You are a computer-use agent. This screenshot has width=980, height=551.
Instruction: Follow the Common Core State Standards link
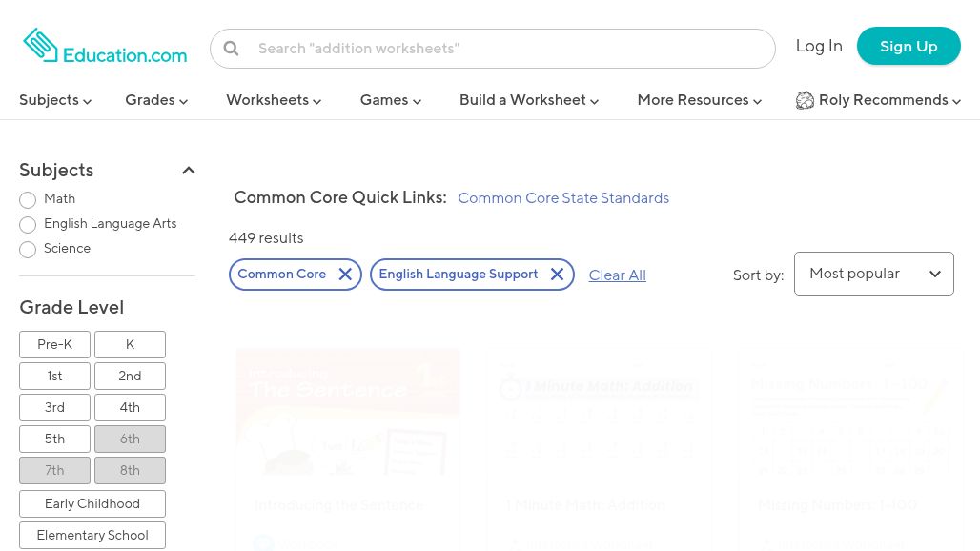(x=563, y=198)
